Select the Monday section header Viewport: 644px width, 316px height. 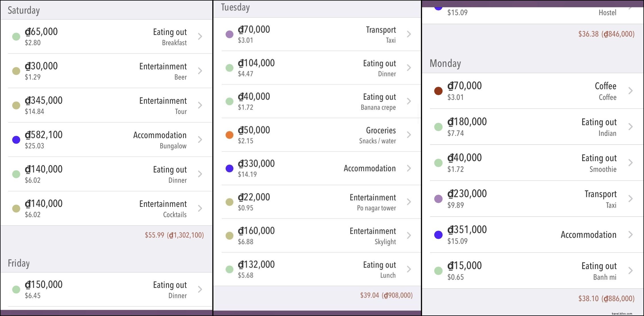click(x=445, y=63)
